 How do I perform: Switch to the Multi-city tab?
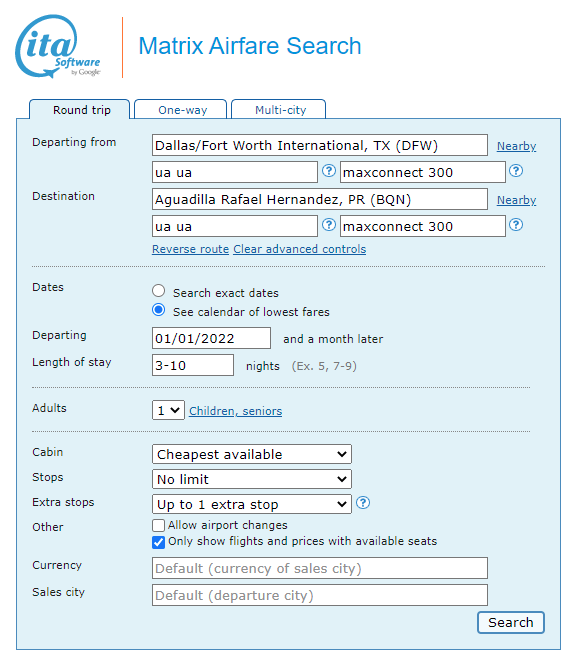click(279, 110)
